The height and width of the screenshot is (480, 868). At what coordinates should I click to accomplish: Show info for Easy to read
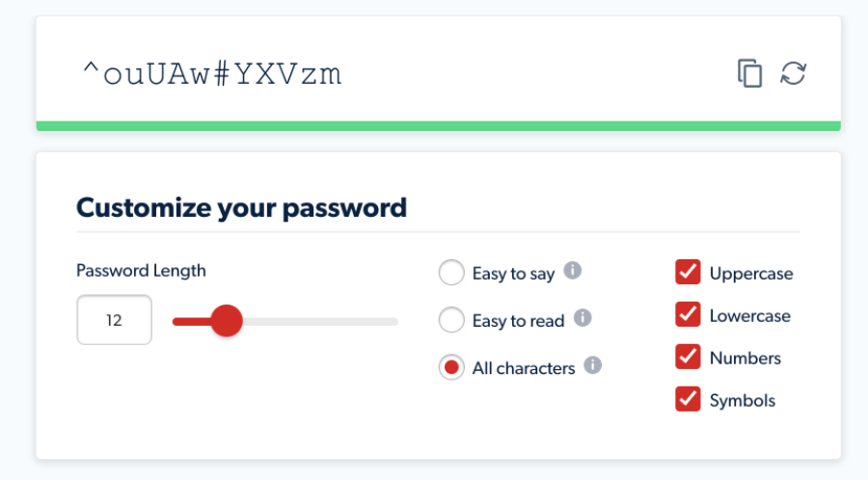pos(583,318)
